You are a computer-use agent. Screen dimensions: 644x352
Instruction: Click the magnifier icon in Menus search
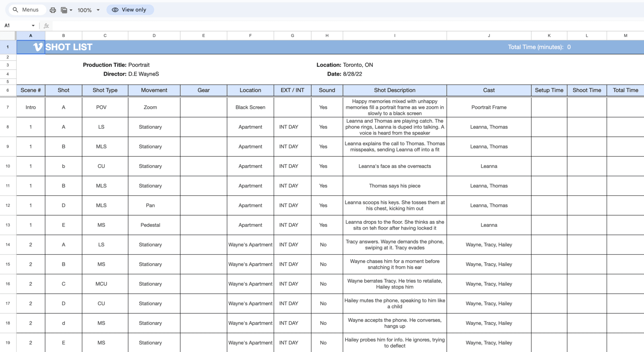click(15, 10)
